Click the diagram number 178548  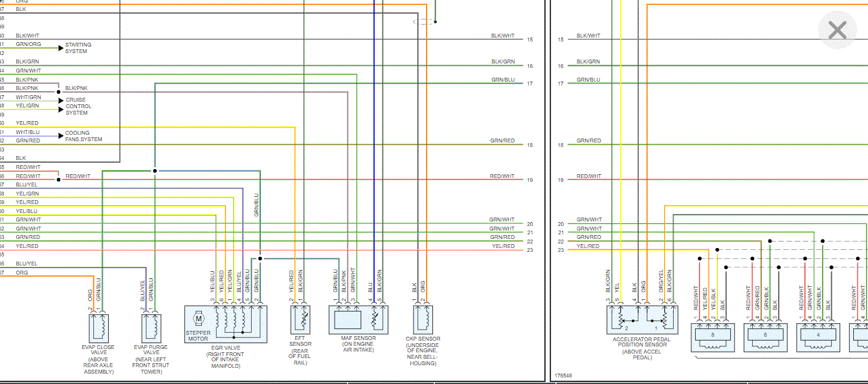click(x=564, y=376)
